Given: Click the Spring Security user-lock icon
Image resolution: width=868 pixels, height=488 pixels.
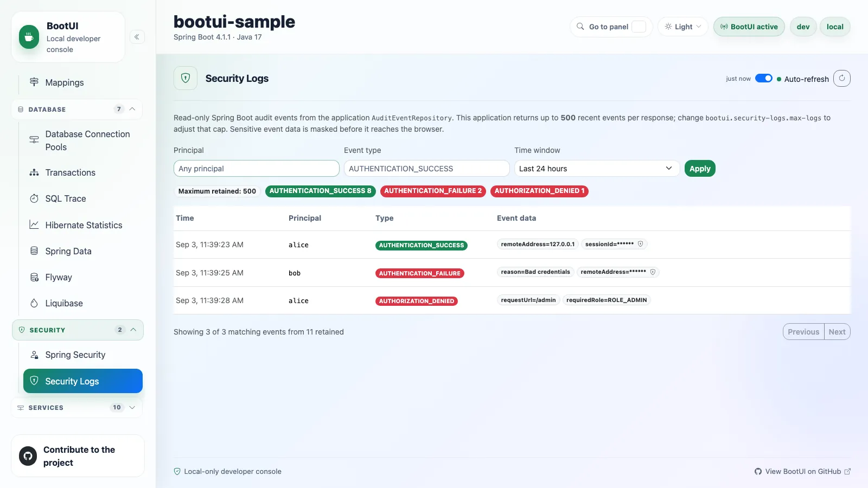Looking at the screenshot, I should point(34,355).
